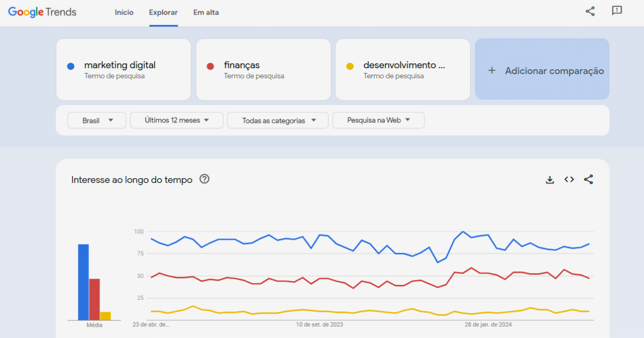Open the feedback icon in the header
Image resolution: width=644 pixels, height=338 pixels.
617,11
